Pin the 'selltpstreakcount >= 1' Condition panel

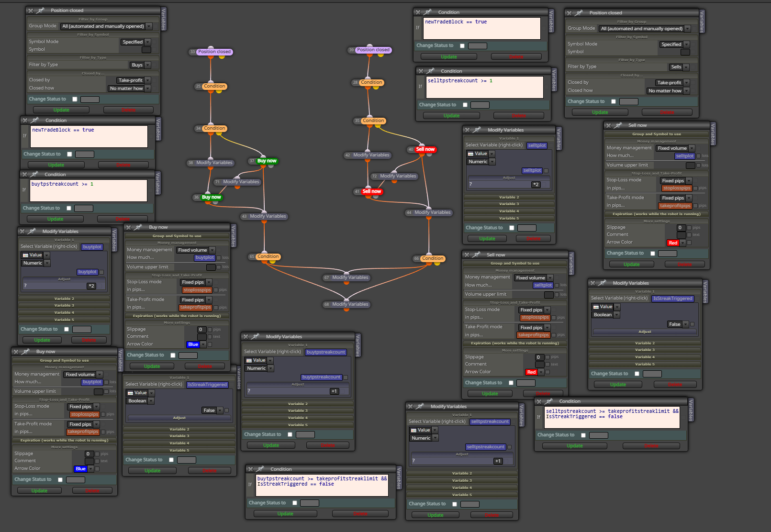click(x=431, y=71)
